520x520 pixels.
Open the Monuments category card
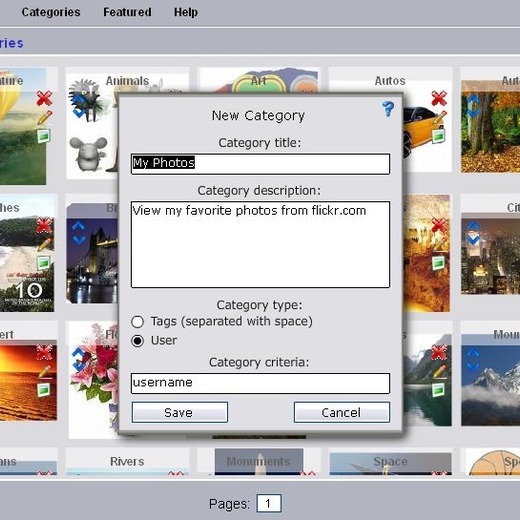click(x=259, y=462)
